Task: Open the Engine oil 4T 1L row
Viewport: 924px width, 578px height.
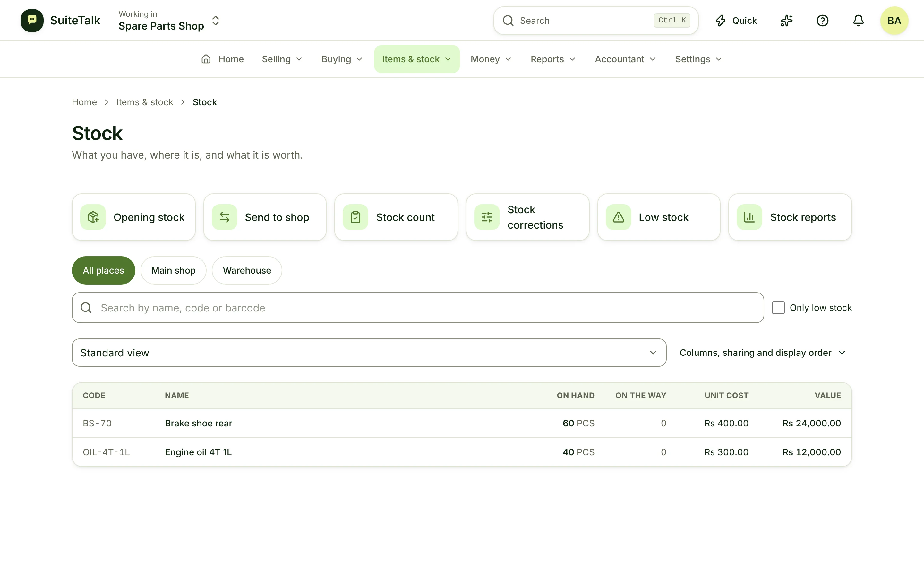Action: click(x=462, y=452)
